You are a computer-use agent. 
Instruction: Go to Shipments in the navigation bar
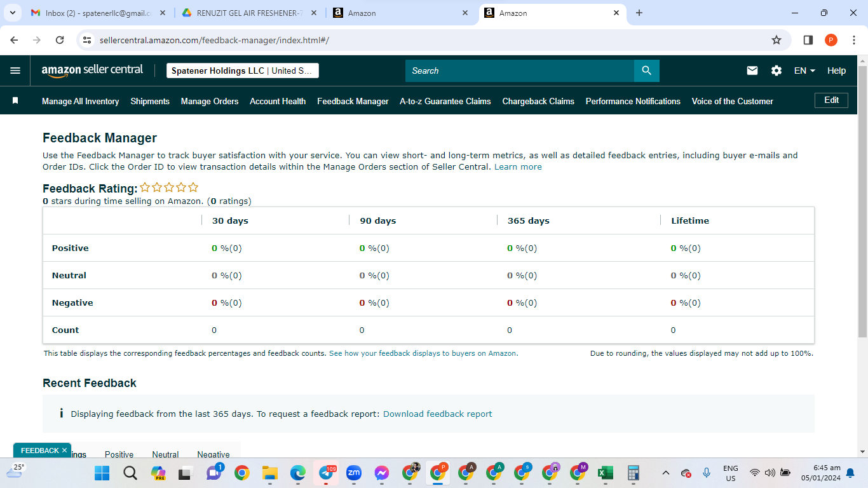pyautogui.click(x=150, y=101)
